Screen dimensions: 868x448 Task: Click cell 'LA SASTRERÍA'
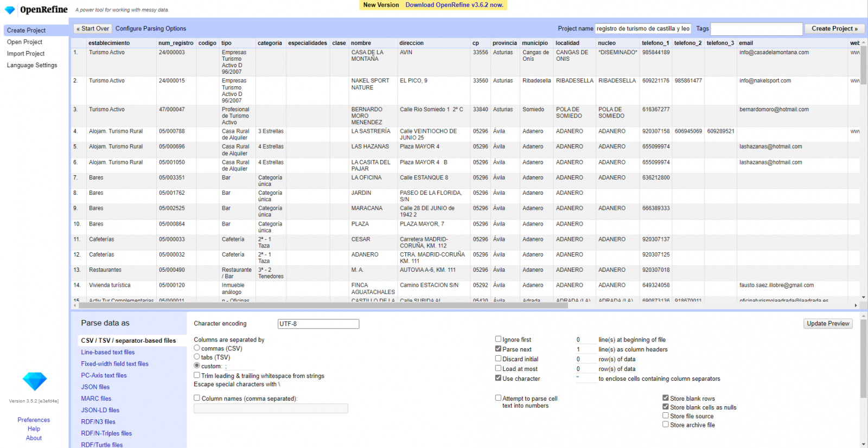[x=371, y=131]
